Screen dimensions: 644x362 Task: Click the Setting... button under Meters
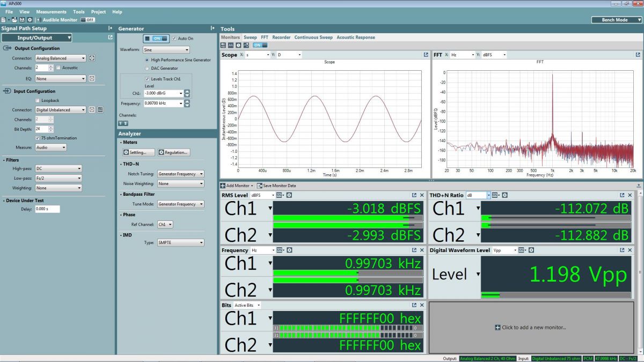(139, 152)
